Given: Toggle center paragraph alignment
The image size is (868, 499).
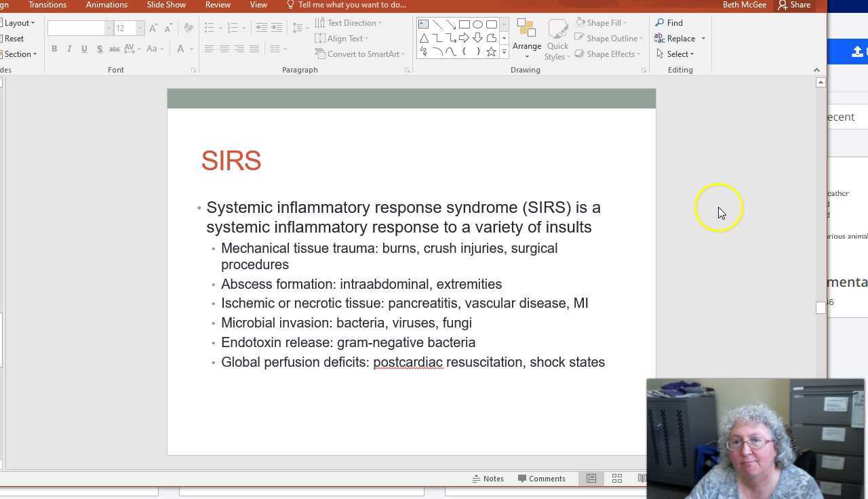Looking at the screenshot, I should 224,49.
